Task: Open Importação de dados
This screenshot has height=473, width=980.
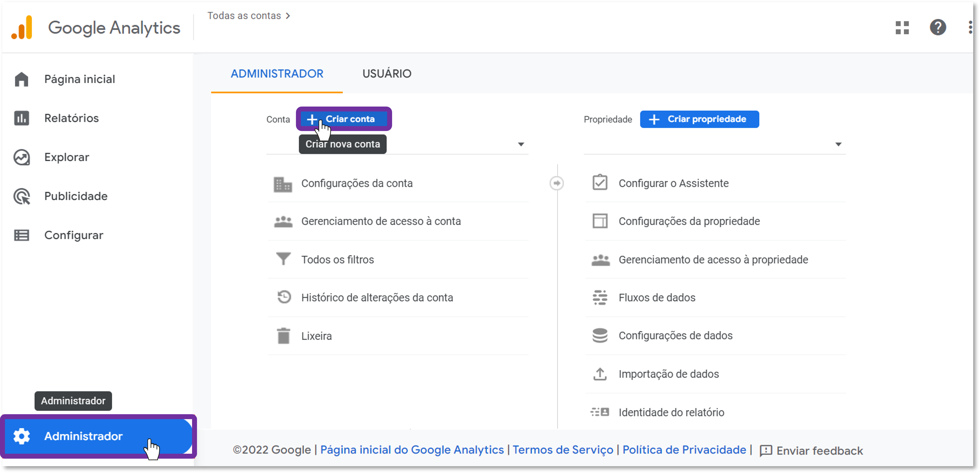Action: [x=715, y=374]
